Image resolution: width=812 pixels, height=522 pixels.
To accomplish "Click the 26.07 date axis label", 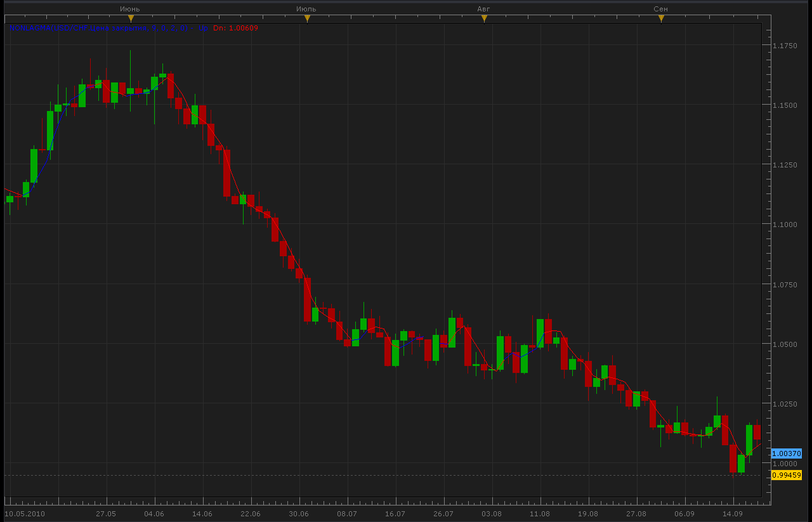I will pos(443,514).
